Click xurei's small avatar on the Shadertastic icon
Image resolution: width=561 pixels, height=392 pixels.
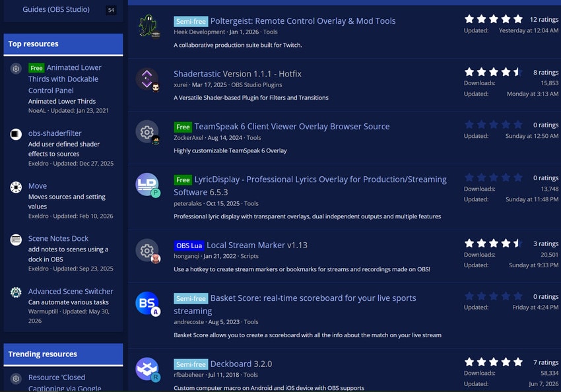click(156, 87)
